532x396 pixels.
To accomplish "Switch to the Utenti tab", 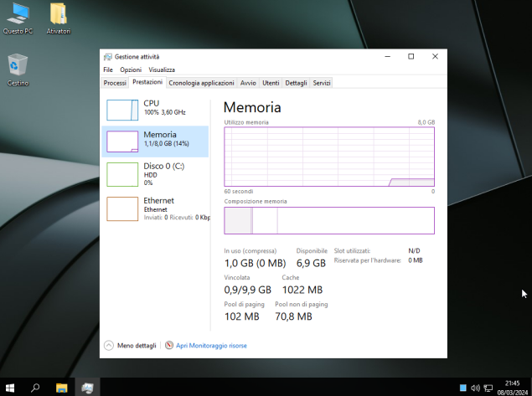I will click(x=271, y=83).
